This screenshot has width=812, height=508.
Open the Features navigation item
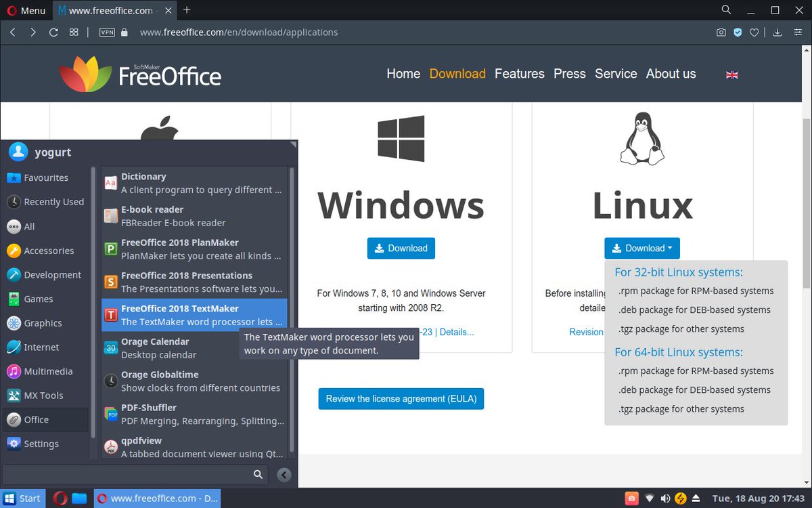pos(520,74)
